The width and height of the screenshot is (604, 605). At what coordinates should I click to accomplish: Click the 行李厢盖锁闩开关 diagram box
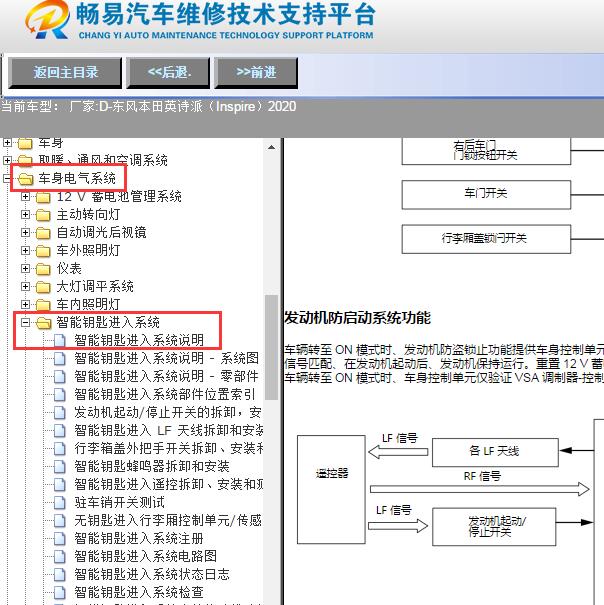[x=486, y=239]
